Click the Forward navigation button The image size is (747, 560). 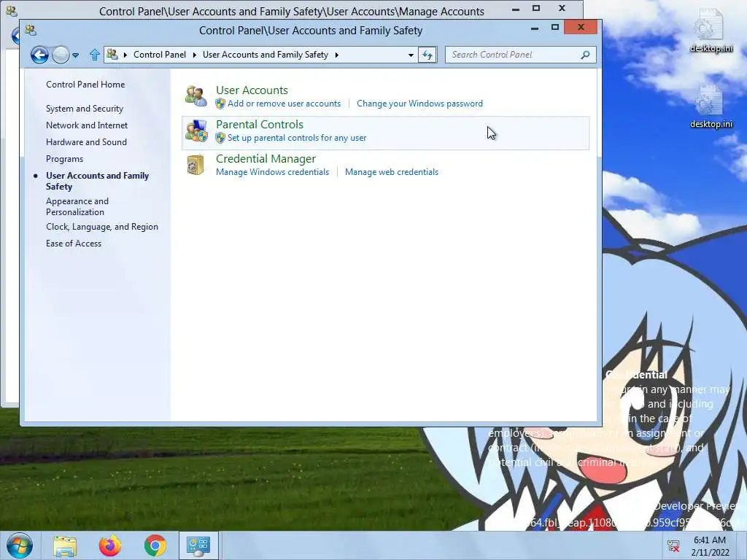[x=61, y=55]
